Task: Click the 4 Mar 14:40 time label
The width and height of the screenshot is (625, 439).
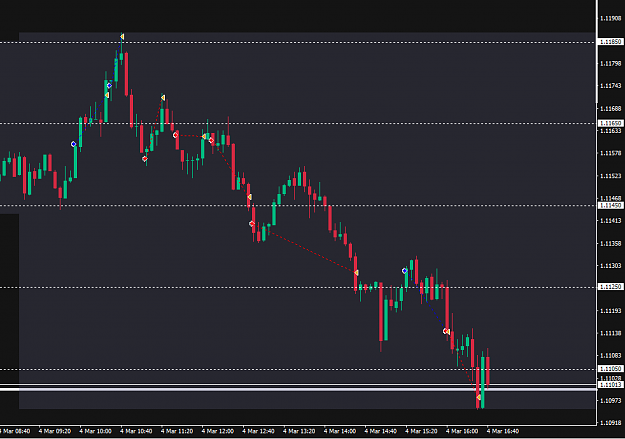Action: 381,431
